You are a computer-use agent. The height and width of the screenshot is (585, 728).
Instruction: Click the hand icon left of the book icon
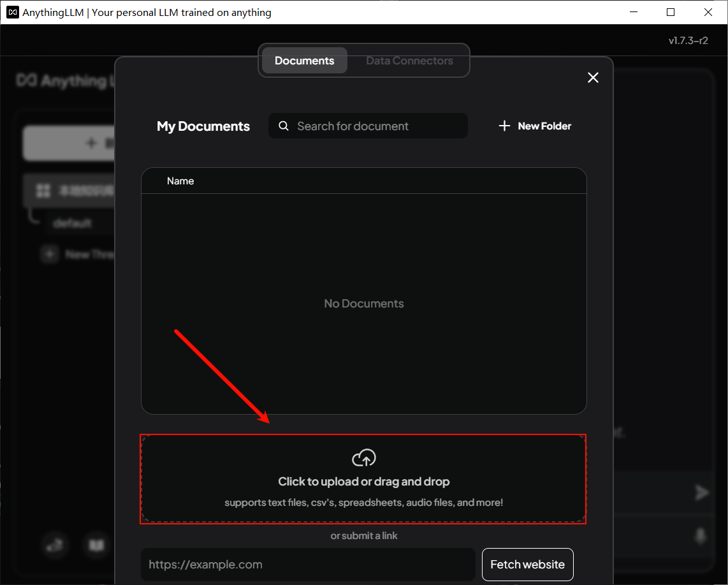55,545
